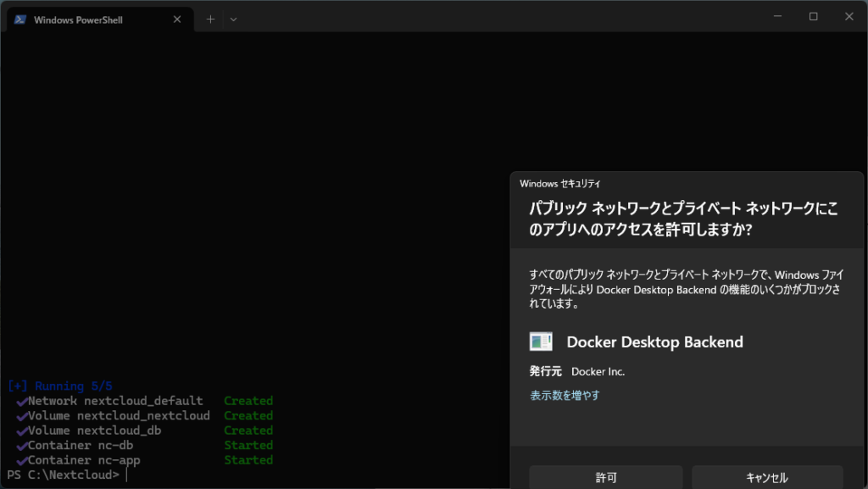The width and height of the screenshot is (868, 489).
Task: Click the PowerShell icon in the tab
Action: coord(19,19)
